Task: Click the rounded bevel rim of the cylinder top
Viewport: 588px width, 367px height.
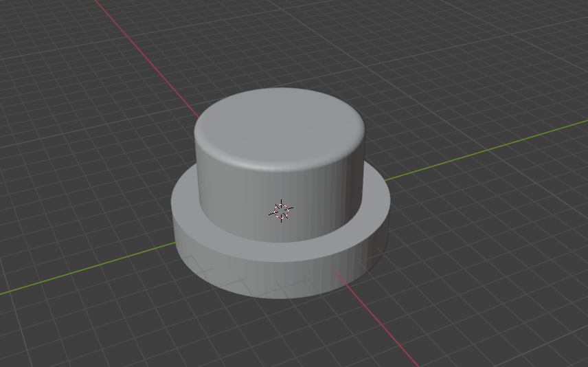Action: [x=280, y=164]
